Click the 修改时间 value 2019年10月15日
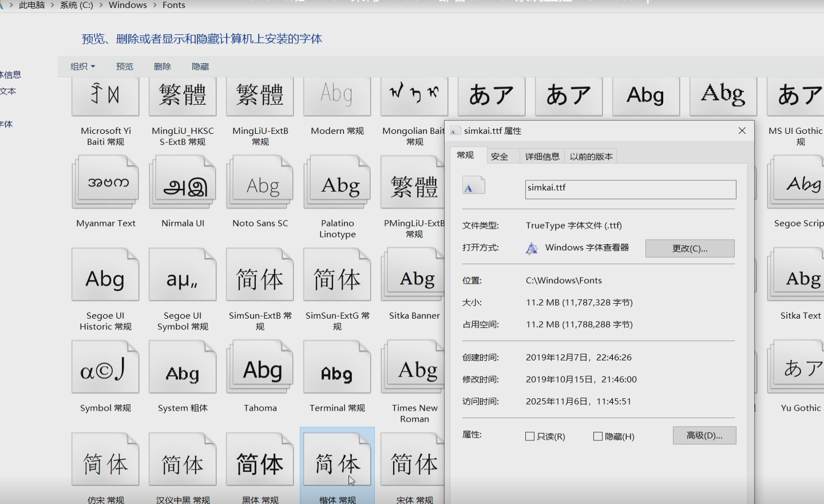This screenshot has height=504, width=824. (x=581, y=379)
